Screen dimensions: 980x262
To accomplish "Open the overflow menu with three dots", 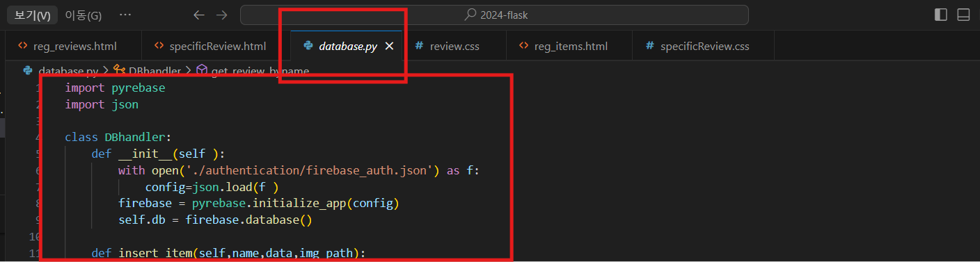I will pos(125,15).
